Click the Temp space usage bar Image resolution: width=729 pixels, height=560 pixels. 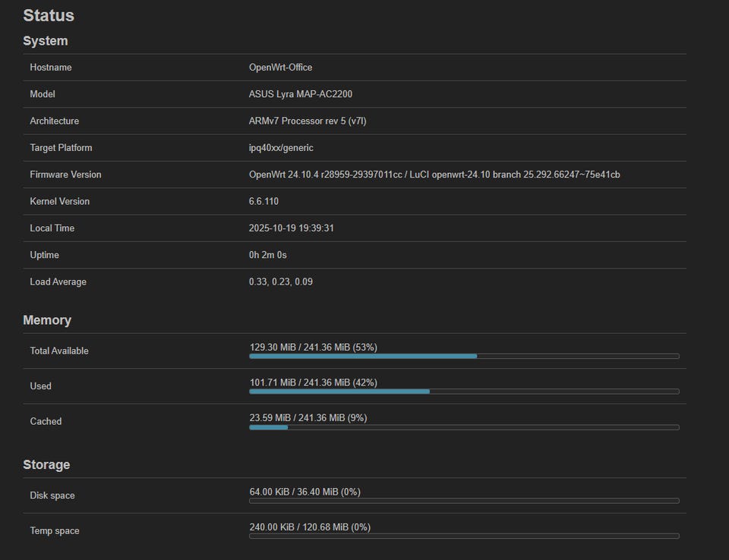coord(464,536)
